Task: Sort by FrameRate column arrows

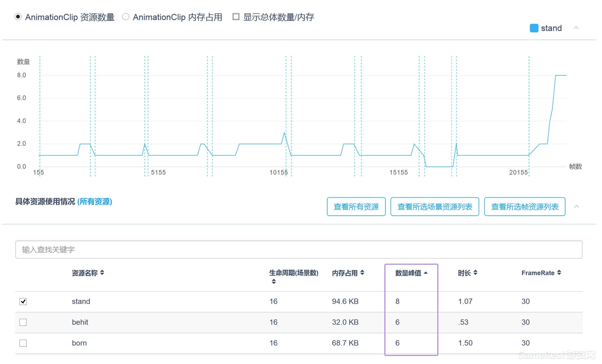Action: tap(559, 273)
